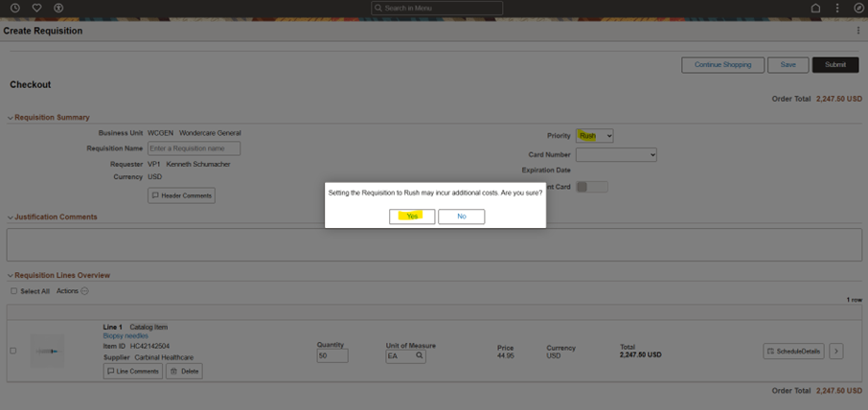Click the lookup magnifier in Unit of Measure

(420, 355)
